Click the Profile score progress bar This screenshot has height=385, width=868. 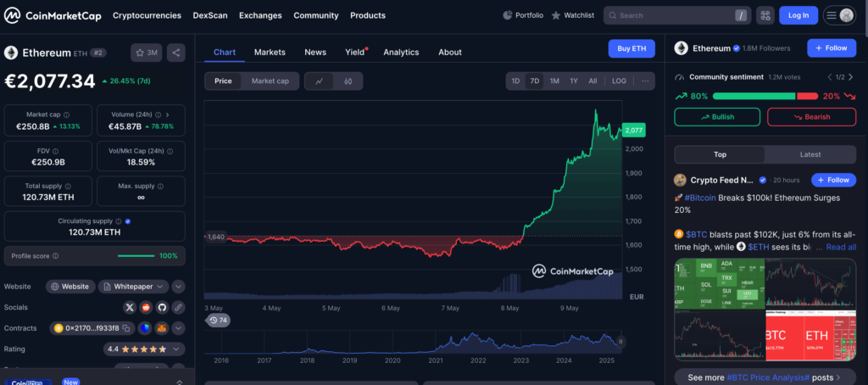136,256
